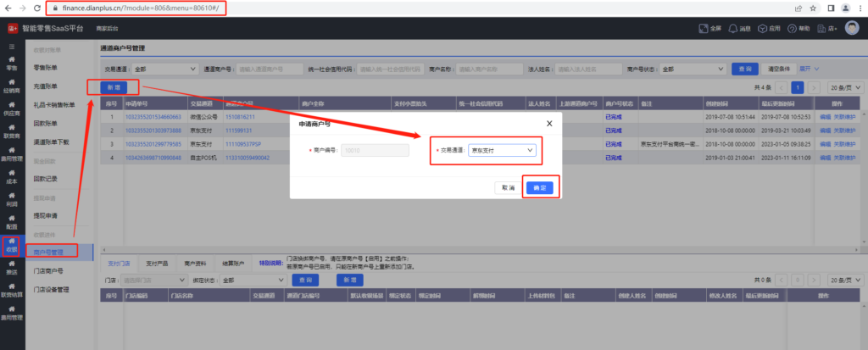Expand the 交易通道 filter dropdown at top
The width and height of the screenshot is (868, 350).
click(x=164, y=69)
